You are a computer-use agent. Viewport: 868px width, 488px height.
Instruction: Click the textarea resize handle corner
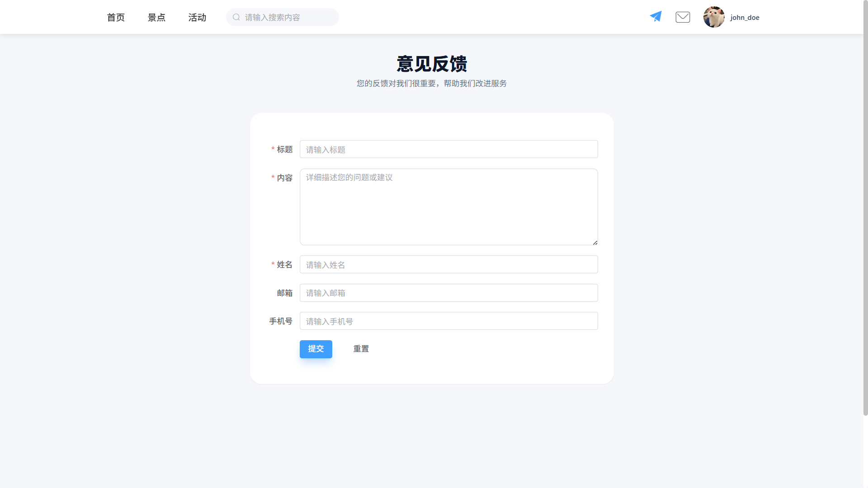(595, 243)
